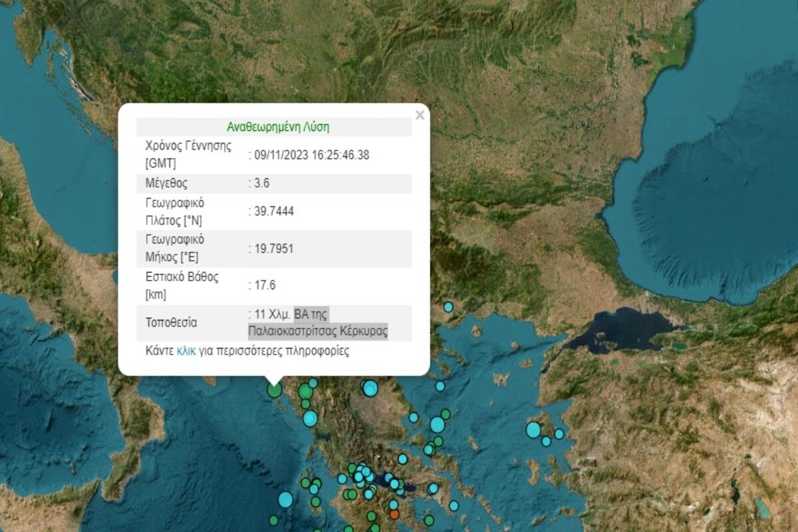This screenshot has width=798, height=532.
Task: Close the earthquake info popup
Action: [420, 115]
